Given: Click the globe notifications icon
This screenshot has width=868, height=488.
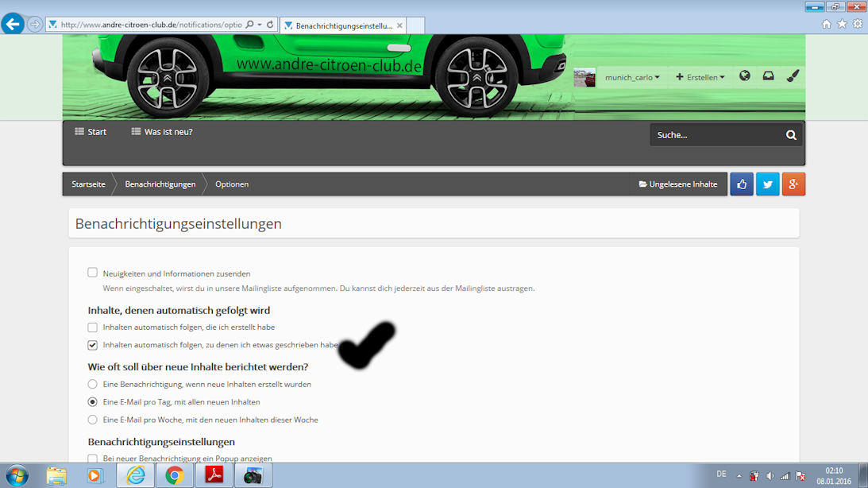Looking at the screenshot, I should [x=745, y=76].
